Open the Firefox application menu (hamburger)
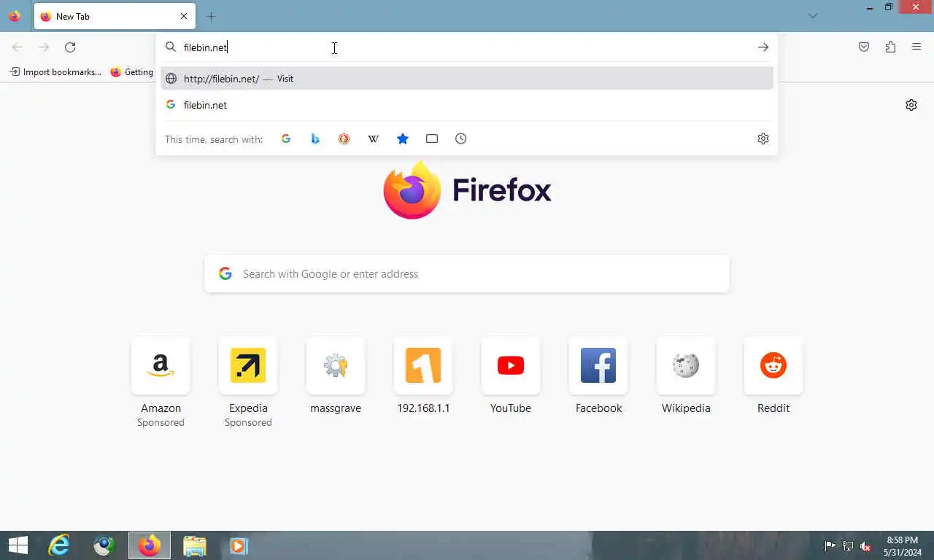Image resolution: width=934 pixels, height=560 pixels. point(916,47)
